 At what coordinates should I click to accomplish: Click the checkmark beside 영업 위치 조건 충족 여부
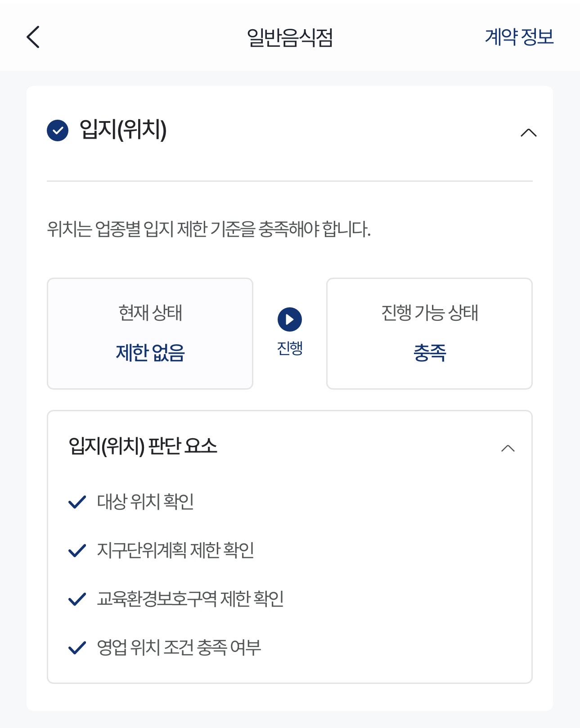coord(77,647)
